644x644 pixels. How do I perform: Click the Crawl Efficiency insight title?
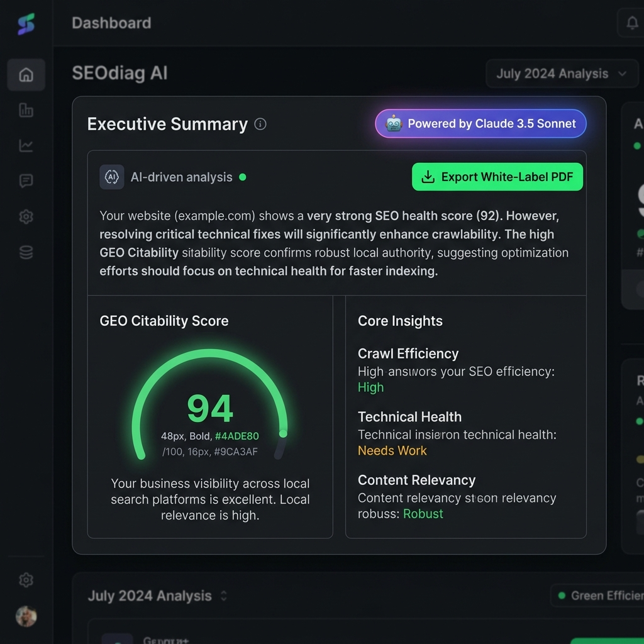pyautogui.click(x=408, y=353)
